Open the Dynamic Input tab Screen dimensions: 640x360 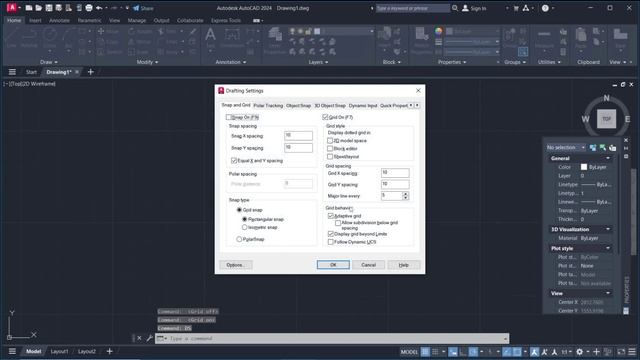coord(363,105)
